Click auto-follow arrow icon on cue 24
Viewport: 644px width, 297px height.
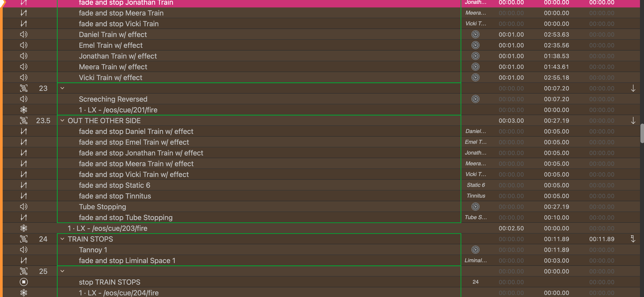click(x=633, y=239)
